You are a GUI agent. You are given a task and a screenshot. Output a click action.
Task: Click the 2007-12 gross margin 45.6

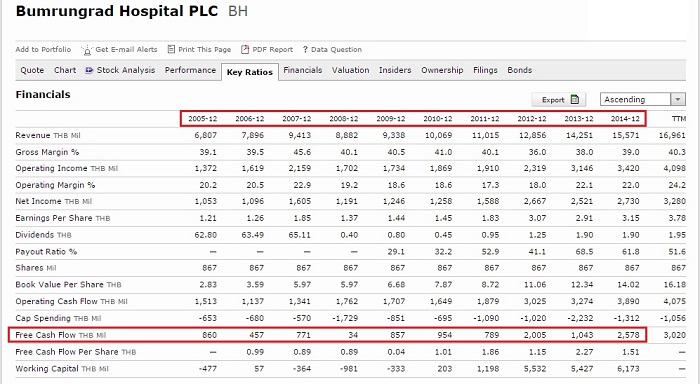coord(302,152)
